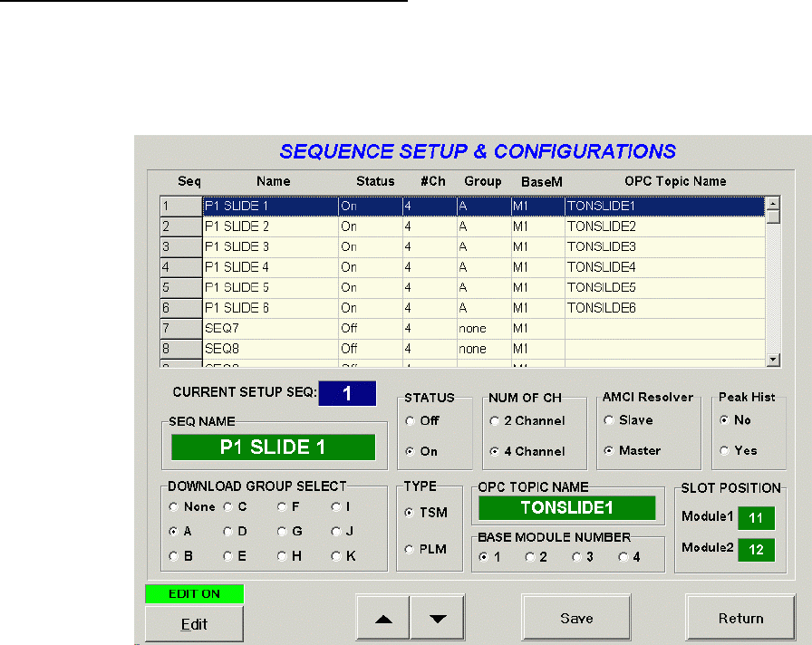Click the none group cell of SEQ8

pos(484,349)
